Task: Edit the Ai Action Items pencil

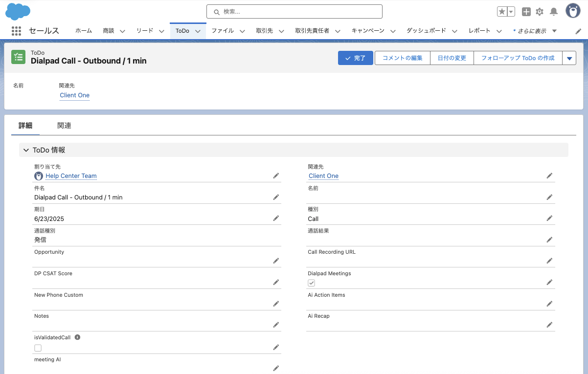Action: (x=549, y=304)
